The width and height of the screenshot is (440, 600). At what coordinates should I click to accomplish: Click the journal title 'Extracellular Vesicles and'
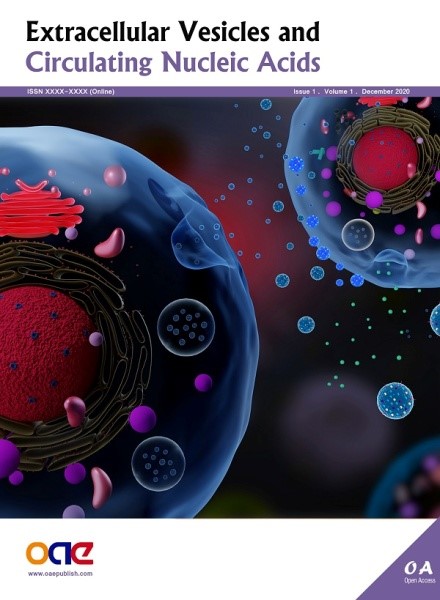[173, 31]
